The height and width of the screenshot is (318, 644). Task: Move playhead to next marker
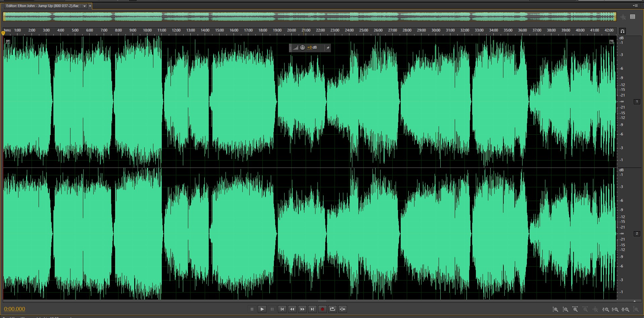[x=312, y=309]
